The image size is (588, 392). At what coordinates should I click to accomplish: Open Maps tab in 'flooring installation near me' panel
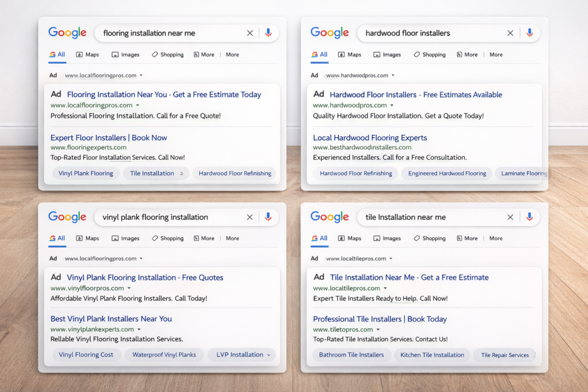tap(88, 55)
